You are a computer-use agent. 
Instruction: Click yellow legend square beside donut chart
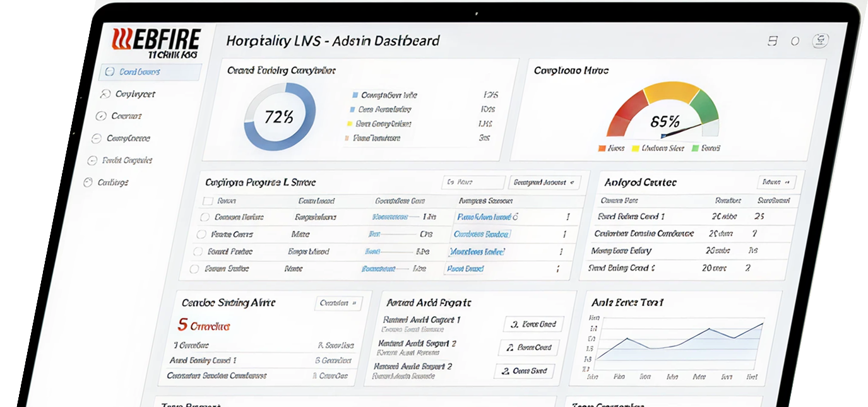pyautogui.click(x=350, y=124)
